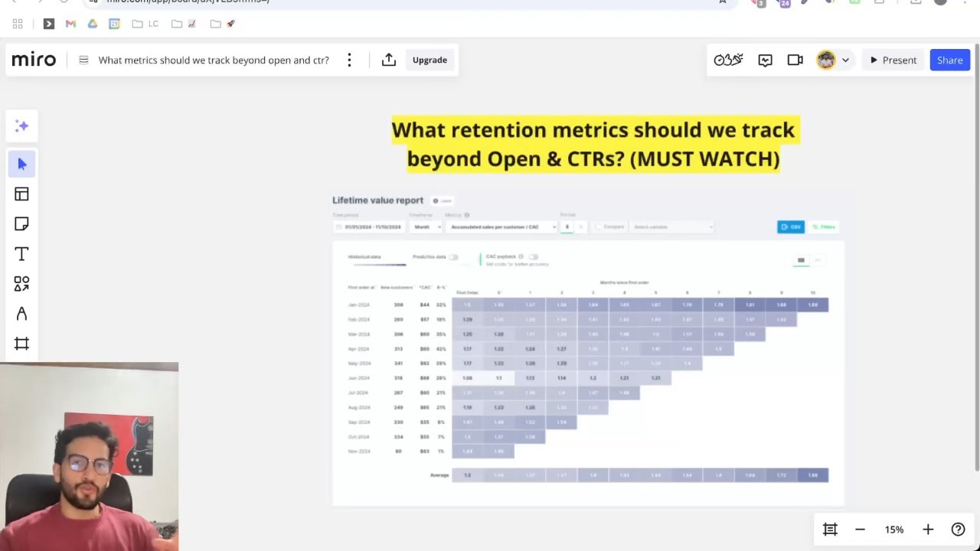Activate the Frame tool in toolbar
The width and height of the screenshot is (980, 551).
(x=21, y=344)
